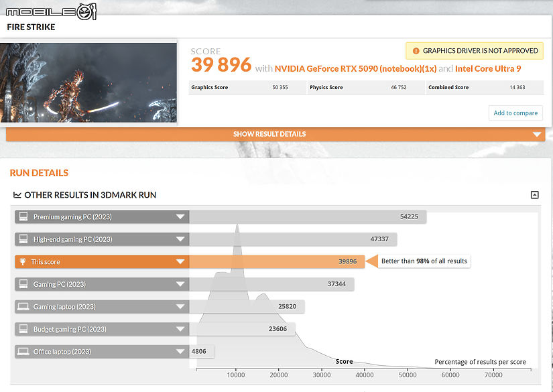
Task: Click the Gaming laptop score value 25820
Action: 287,306
